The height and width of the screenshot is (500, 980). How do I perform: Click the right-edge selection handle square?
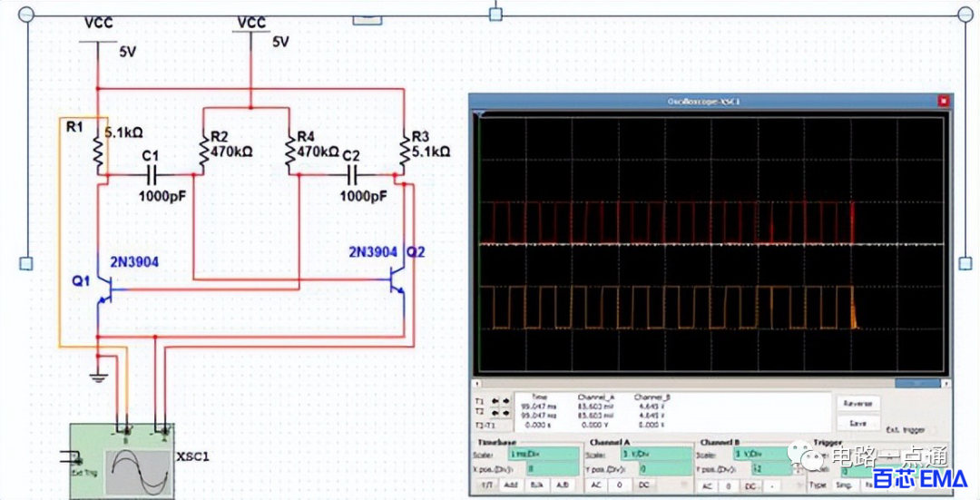965,264
